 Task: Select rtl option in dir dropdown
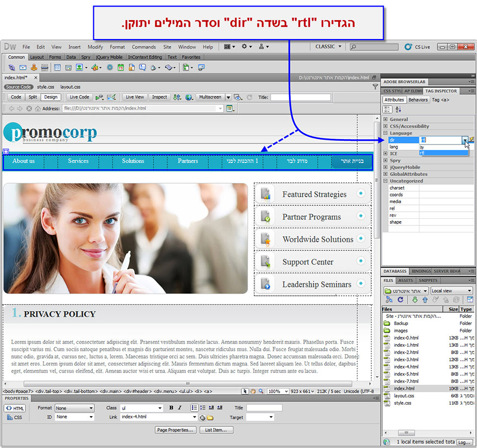point(443,153)
